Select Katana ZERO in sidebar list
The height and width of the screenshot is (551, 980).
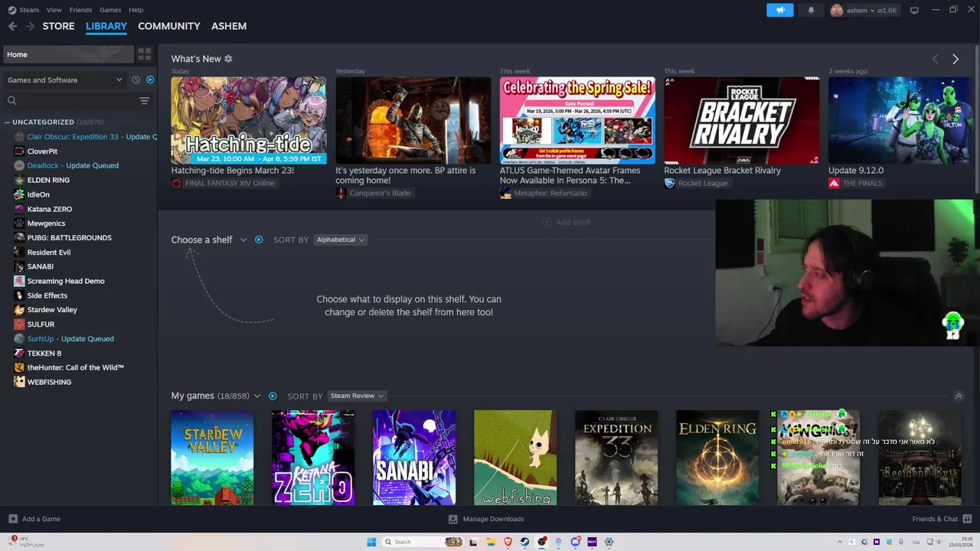point(50,209)
